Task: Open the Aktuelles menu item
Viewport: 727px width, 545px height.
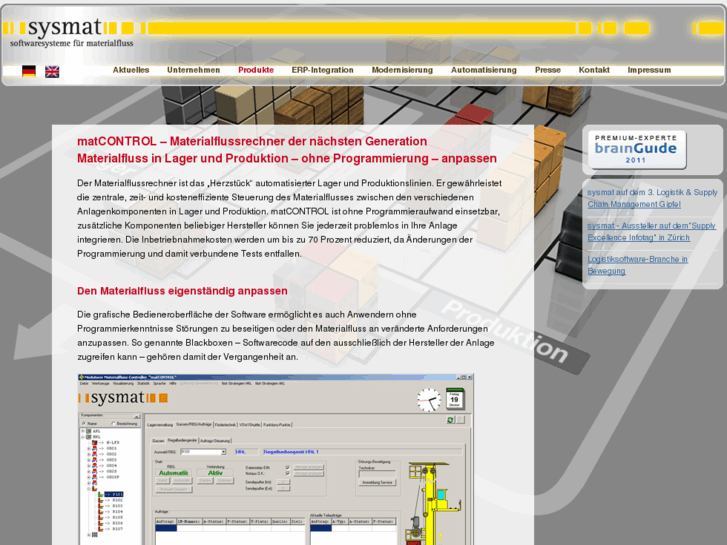Action: coord(131,70)
